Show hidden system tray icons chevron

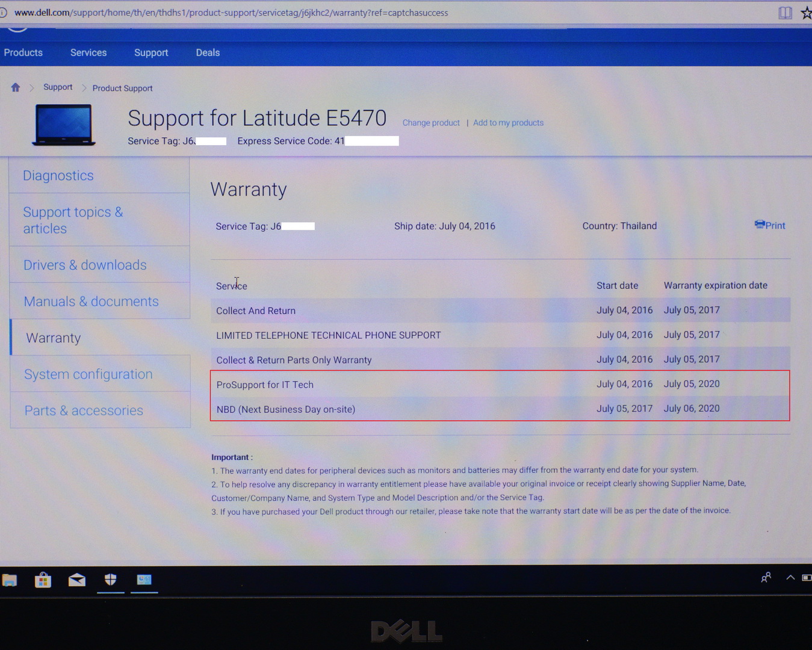(x=790, y=578)
